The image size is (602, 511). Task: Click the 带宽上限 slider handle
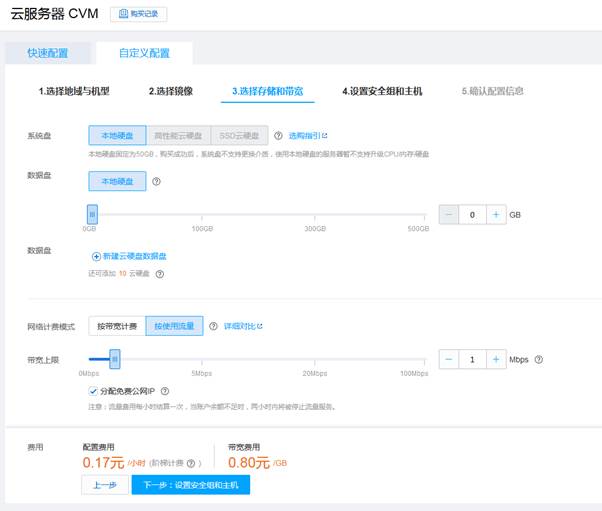click(x=114, y=358)
